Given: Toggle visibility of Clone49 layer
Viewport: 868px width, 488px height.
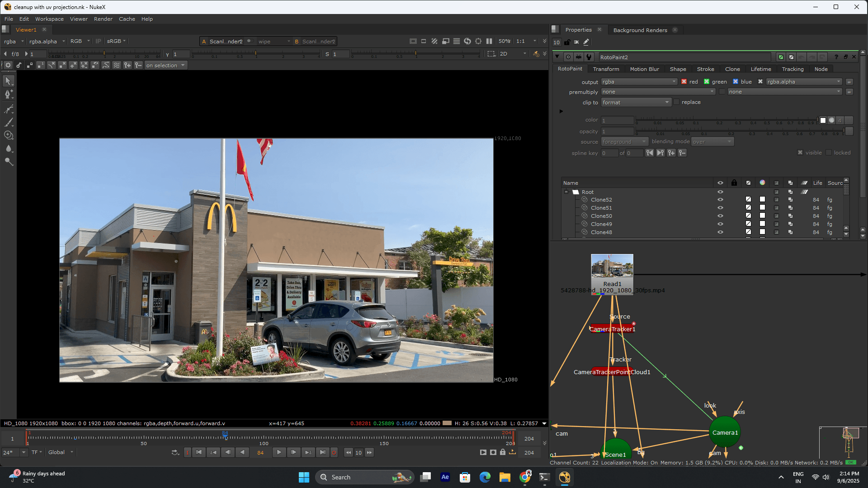Looking at the screenshot, I should coord(720,224).
